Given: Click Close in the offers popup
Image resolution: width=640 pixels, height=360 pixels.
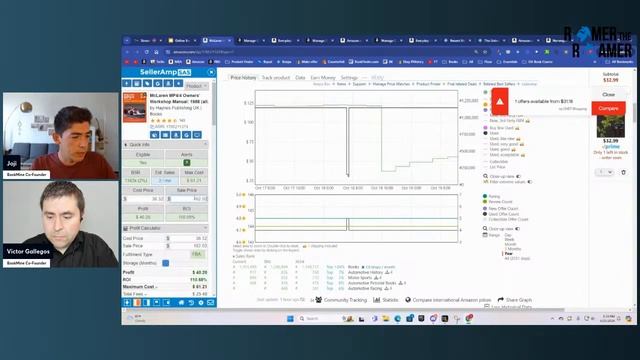Looking at the screenshot, I should [x=608, y=94].
